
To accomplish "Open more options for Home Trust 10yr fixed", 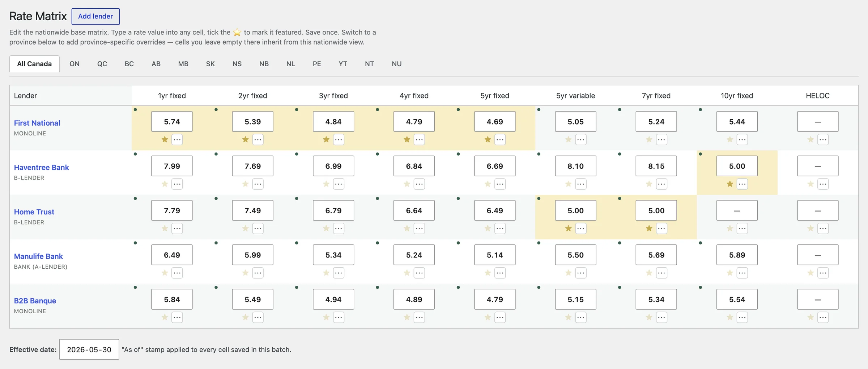I will point(742,228).
